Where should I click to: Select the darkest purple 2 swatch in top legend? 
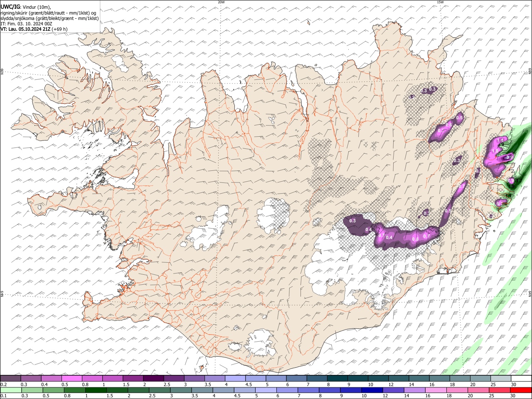tap(153, 379)
